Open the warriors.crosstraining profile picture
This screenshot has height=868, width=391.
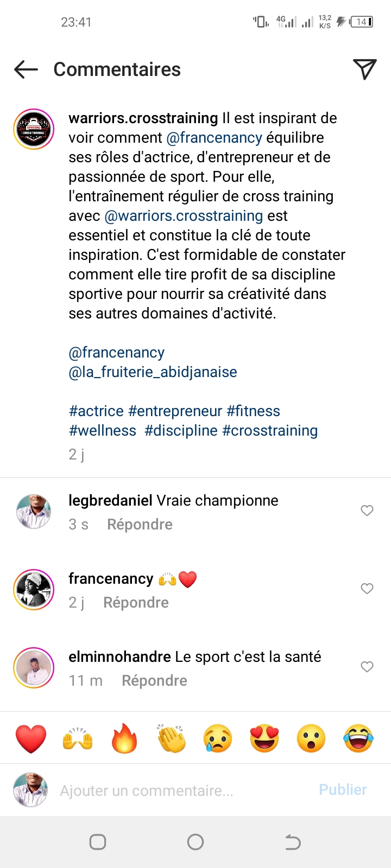coord(34,129)
